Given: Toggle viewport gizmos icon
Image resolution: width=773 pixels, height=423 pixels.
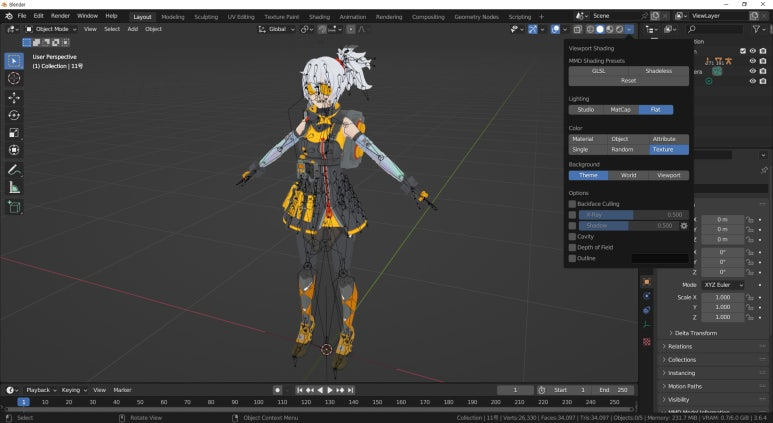Looking at the screenshot, I should (533, 29).
